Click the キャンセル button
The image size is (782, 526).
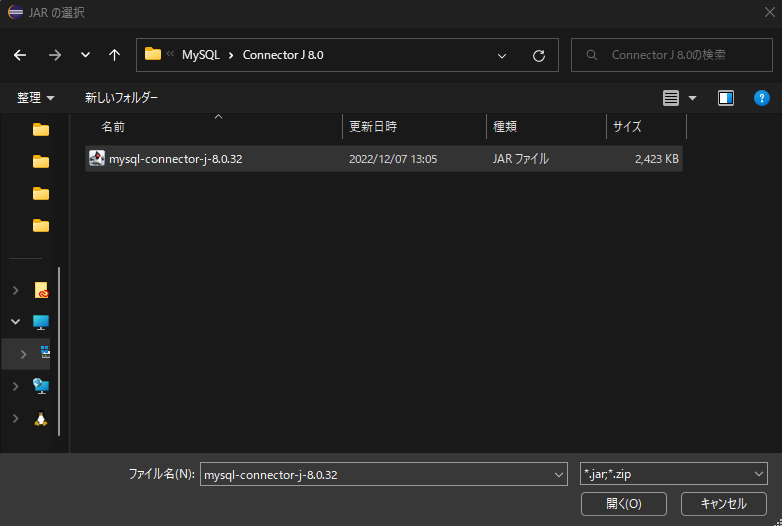724,504
